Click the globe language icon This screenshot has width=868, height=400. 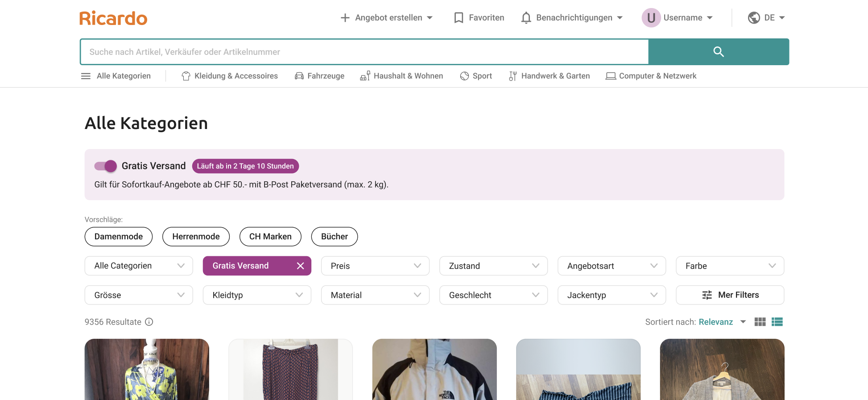[x=754, y=18]
